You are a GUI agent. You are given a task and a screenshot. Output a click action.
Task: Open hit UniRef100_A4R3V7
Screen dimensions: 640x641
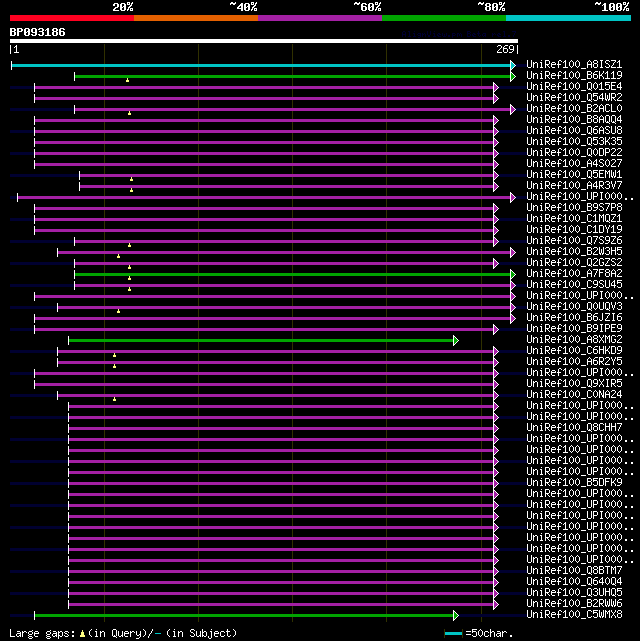pyautogui.click(x=574, y=186)
